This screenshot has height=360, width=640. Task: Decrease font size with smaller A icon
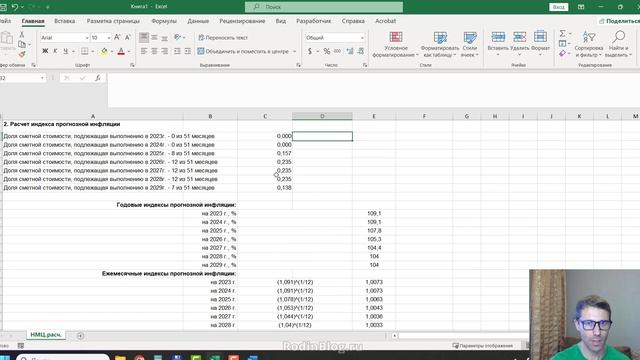point(128,38)
